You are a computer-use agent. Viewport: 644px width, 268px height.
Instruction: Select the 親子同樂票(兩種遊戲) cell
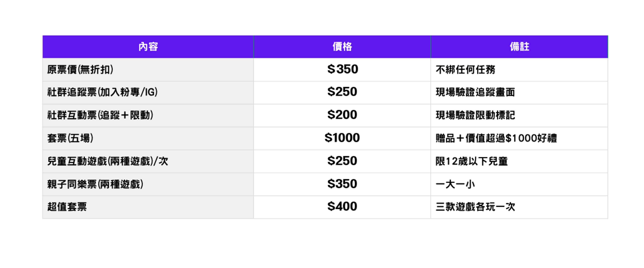click(148, 184)
